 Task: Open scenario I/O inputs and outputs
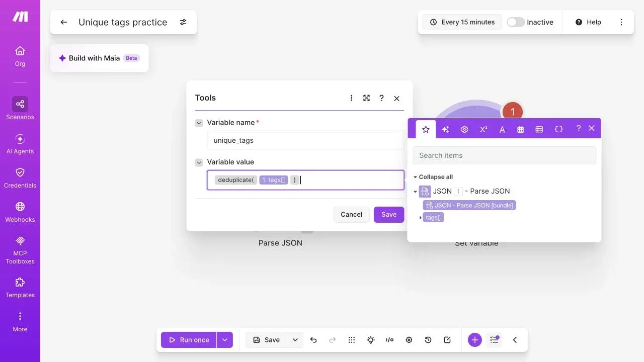point(390,340)
